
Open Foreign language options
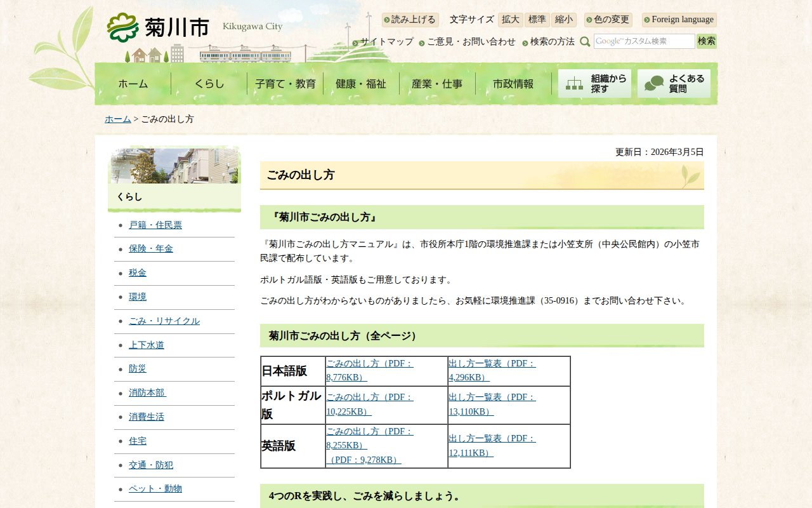679,20
